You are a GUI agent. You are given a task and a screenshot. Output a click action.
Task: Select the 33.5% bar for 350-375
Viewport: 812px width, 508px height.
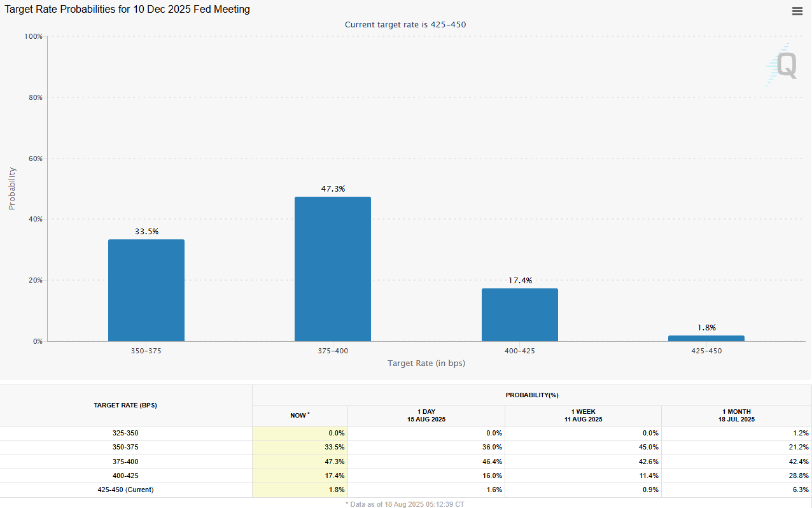click(x=146, y=290)
